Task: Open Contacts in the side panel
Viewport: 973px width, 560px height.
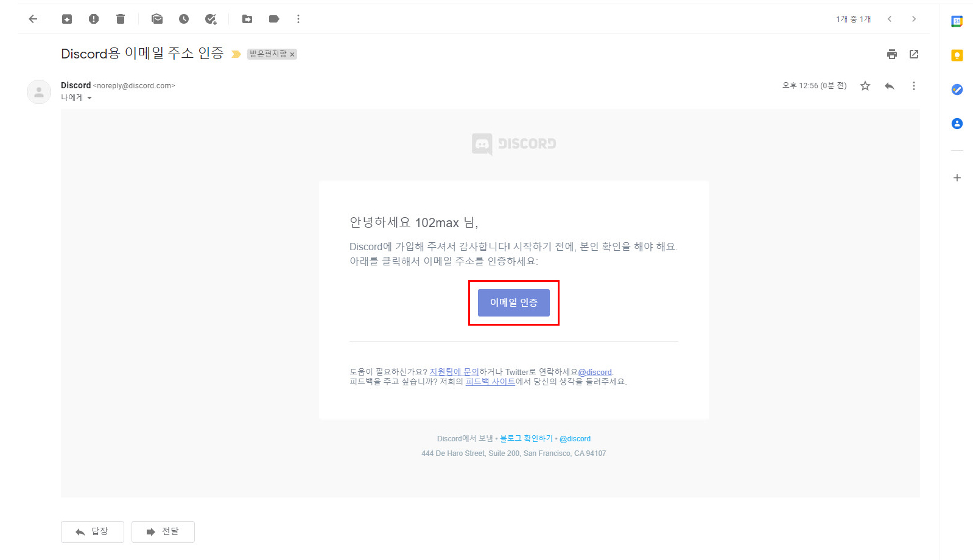Action: point(957,124)
